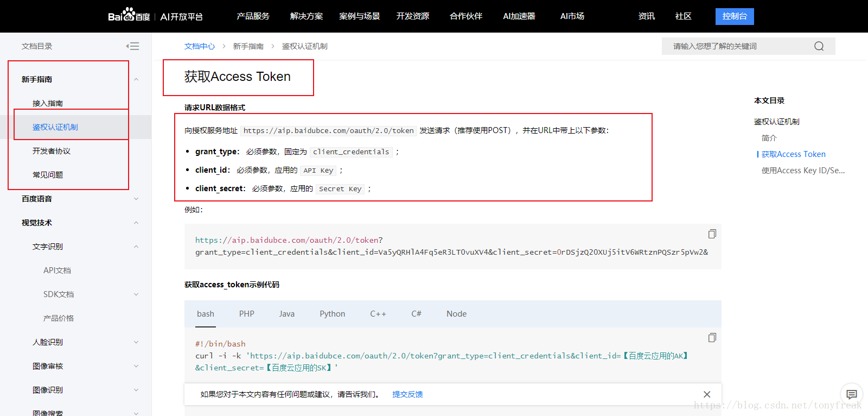The height and width of the screenshot is (416, 868).
Task: Close the feedback notification bar
Action: (x=707, y=394)
